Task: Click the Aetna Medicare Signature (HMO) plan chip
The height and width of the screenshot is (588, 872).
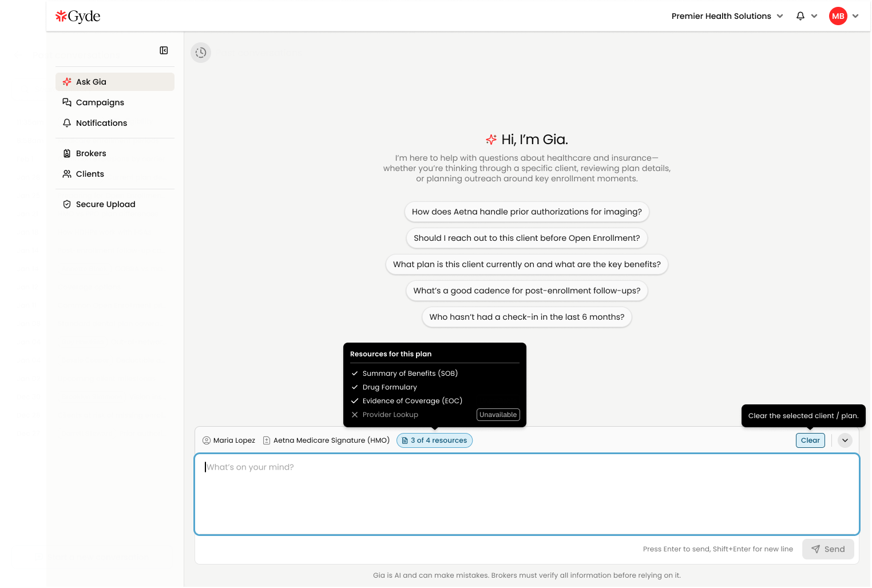Action: point(326,440)
